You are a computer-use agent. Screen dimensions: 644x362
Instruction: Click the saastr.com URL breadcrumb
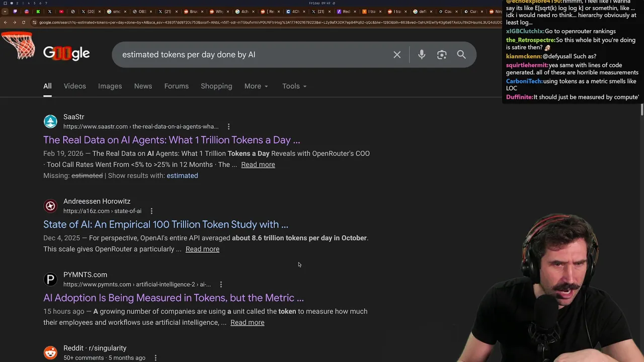point(141,127)
